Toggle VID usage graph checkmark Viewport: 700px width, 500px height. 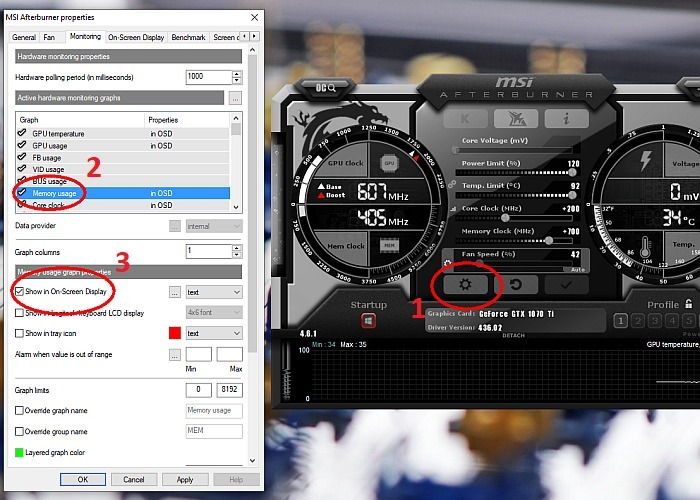click(x=21, y=169)
